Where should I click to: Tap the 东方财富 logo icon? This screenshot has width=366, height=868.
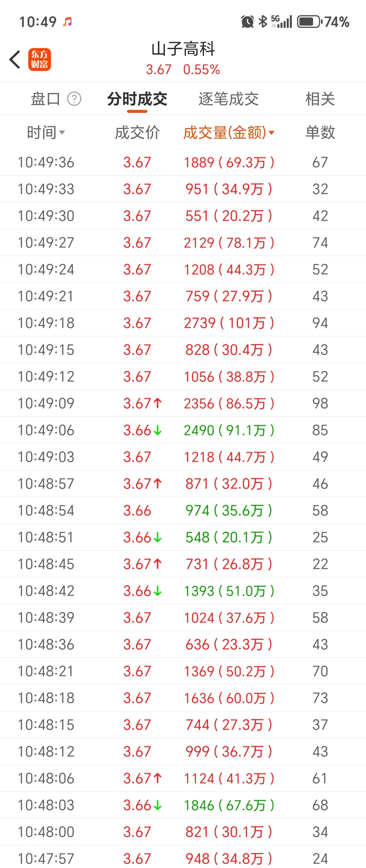[40, 60]
